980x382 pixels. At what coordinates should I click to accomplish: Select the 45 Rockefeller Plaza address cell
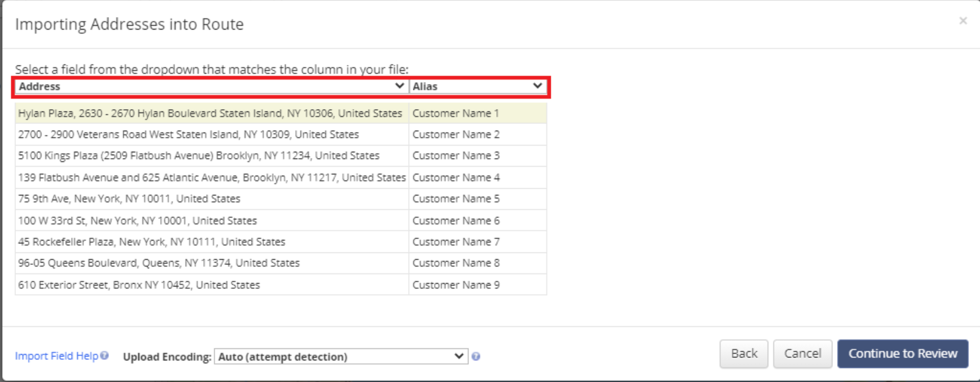tap(212, 242)
